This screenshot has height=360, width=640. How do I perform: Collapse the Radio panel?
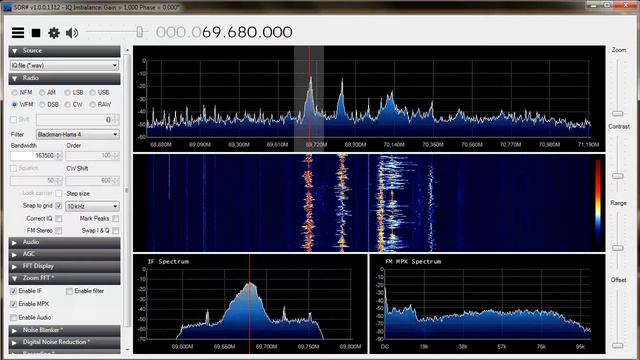pos(64,78)
